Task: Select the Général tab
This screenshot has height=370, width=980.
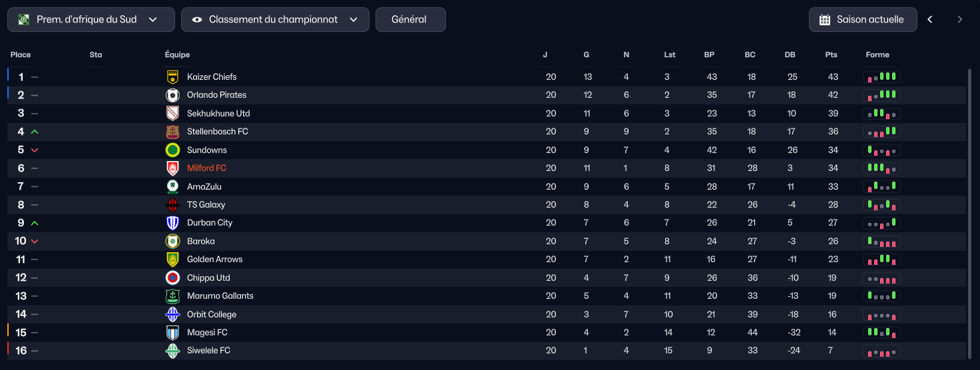Action: pyautogui.click(x=410, y=20)
